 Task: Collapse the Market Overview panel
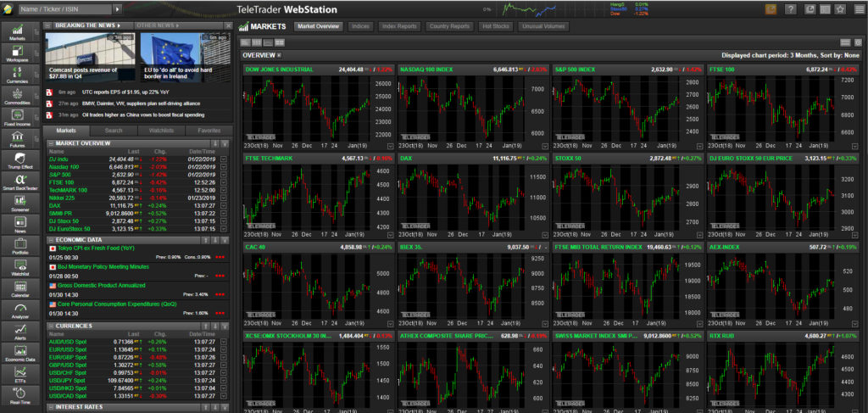(x=50, y=143)
